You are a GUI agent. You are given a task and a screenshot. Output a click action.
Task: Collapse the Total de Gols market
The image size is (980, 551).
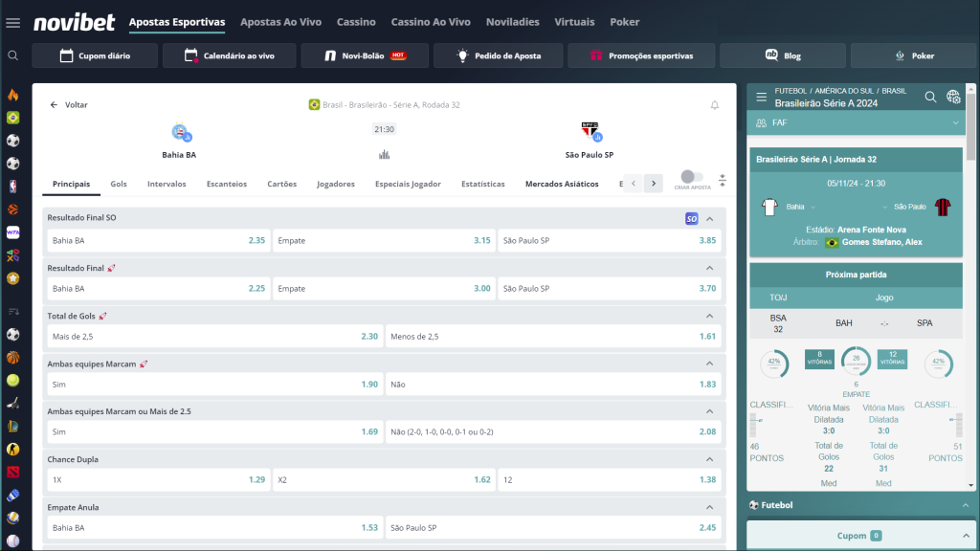click(x=710, y=316)
